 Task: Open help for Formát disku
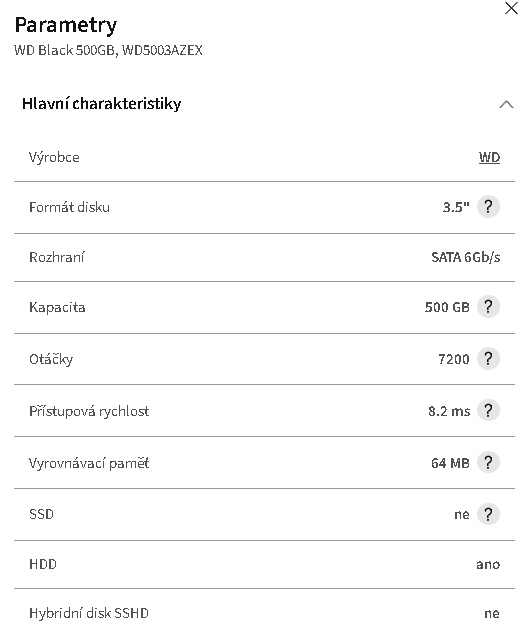pyautogui.click(x=488, y=207)
